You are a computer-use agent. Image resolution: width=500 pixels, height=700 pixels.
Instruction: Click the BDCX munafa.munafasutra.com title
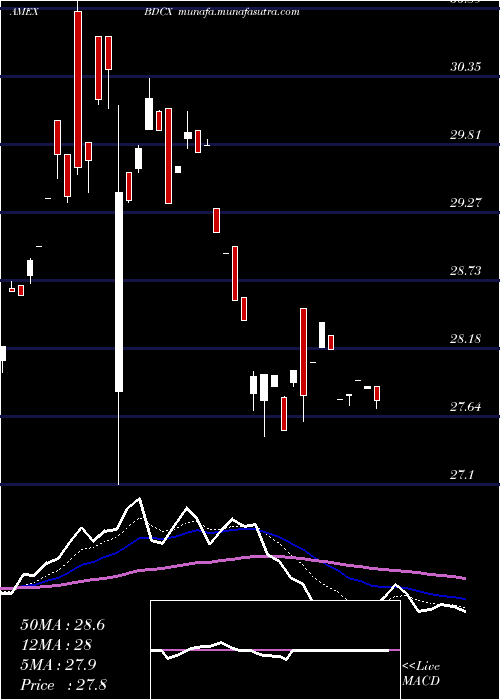pos(221,12)
